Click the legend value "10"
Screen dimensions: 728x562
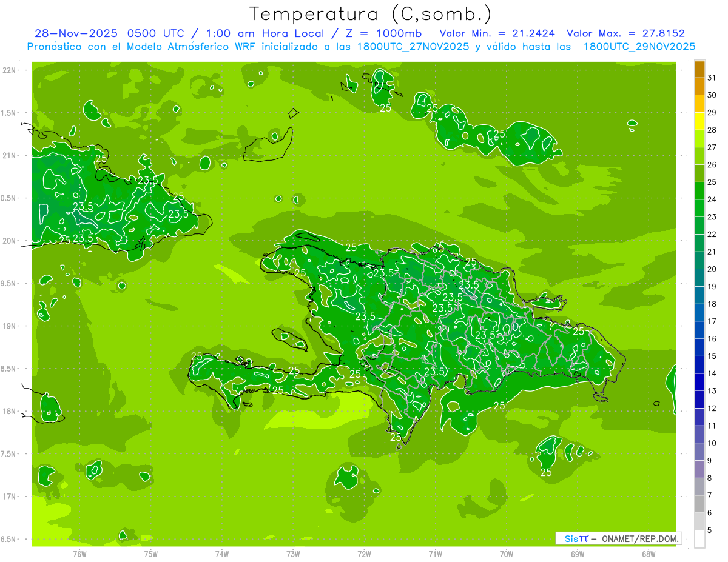[x=712, y=443]
